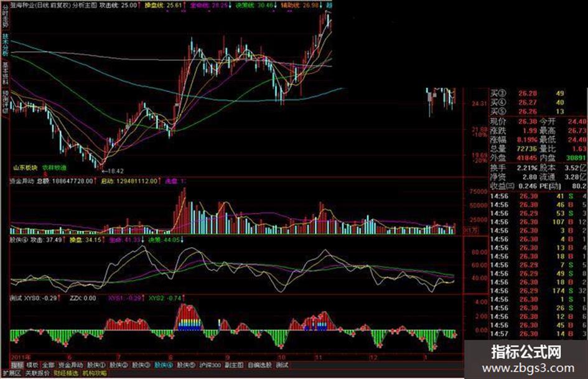Click the 最高 26.73 value
Image resolution: width=588 pixels, height=379 pixels.
point(577,131)
